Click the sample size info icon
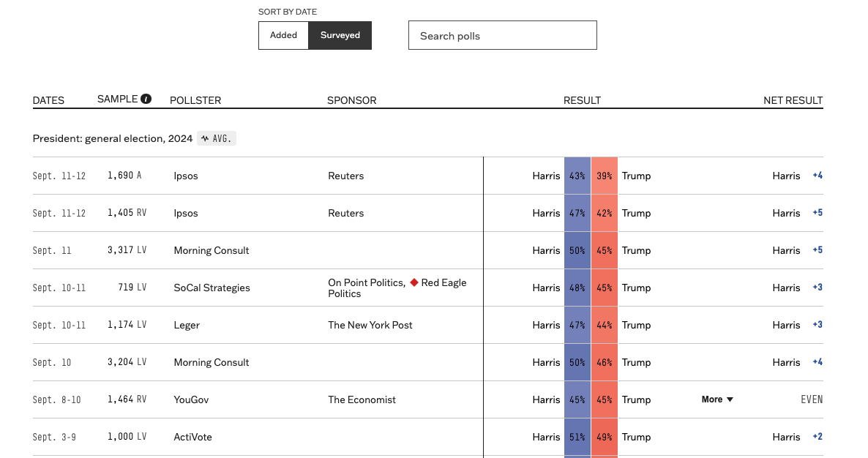Image resolution: width=868 pixels, height=458 pixels. click(x=146, y=99)
